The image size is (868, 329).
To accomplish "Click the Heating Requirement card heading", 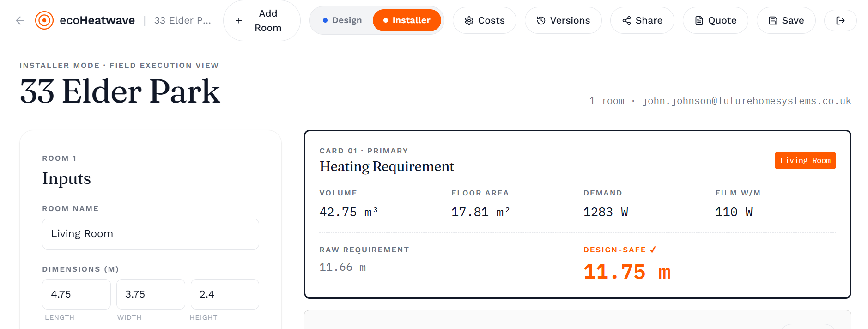I will pyautogui.click(x=387, y=166).
